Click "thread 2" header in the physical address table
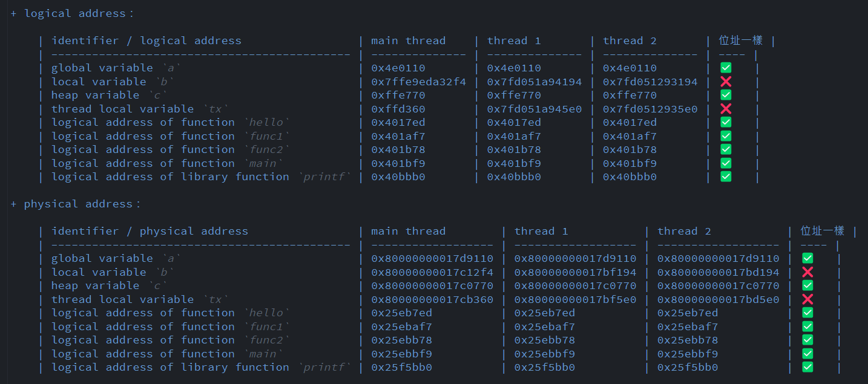868x384 pixels. coord(684,231)
